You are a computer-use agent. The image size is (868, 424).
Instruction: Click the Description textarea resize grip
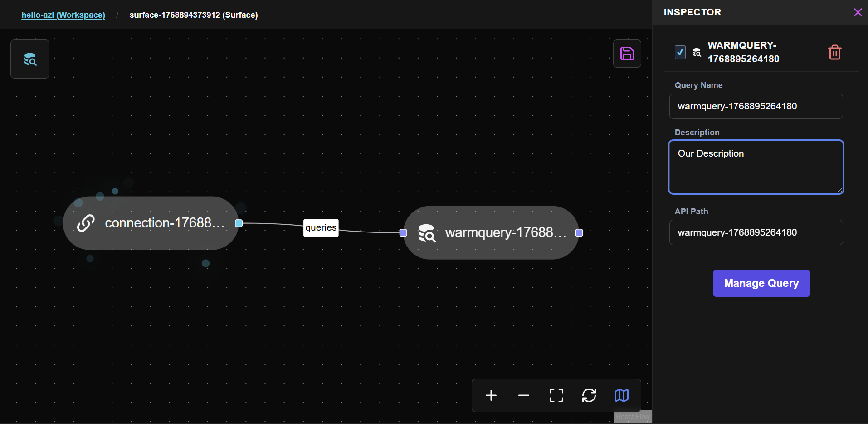tap(839, 190)
